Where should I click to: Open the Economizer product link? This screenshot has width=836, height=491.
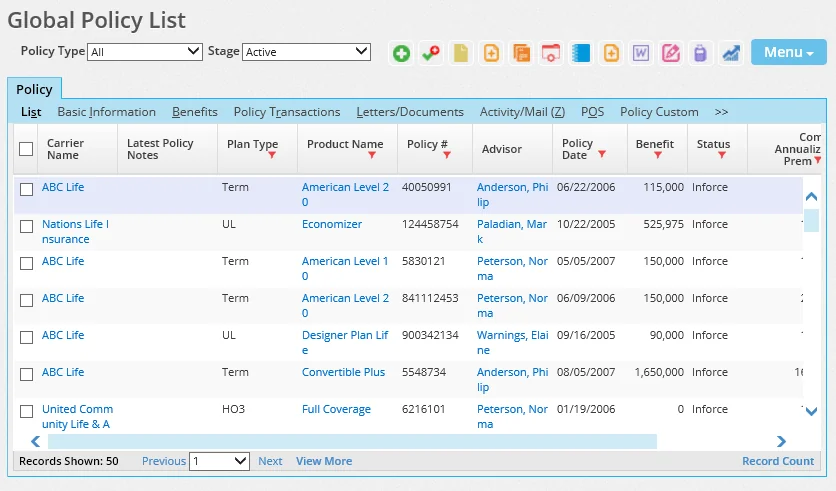[332, 224]
